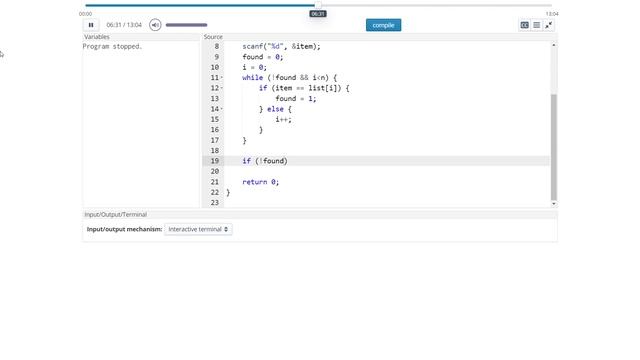Adjust the volume slider

tap(187, 25)
